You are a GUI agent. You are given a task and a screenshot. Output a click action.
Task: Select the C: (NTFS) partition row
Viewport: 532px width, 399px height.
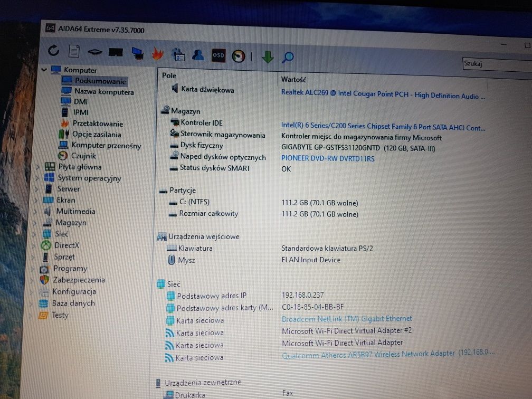click(x=264, y=202)
